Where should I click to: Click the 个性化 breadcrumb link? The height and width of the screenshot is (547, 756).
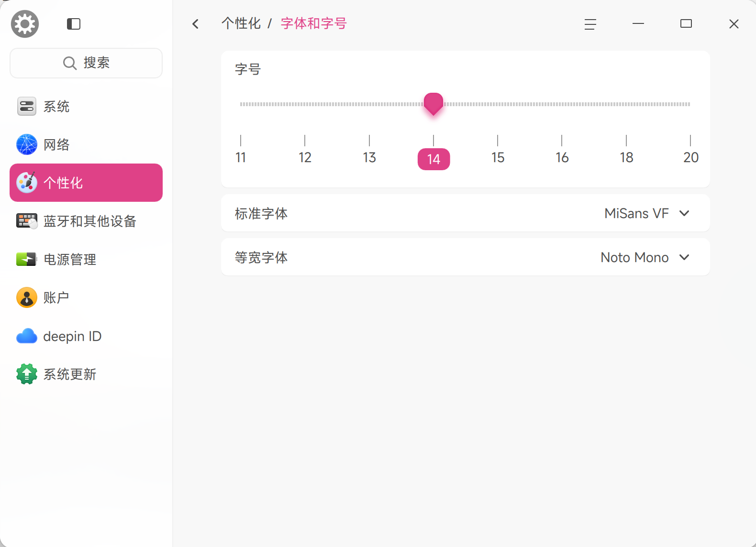coord(241,23)
